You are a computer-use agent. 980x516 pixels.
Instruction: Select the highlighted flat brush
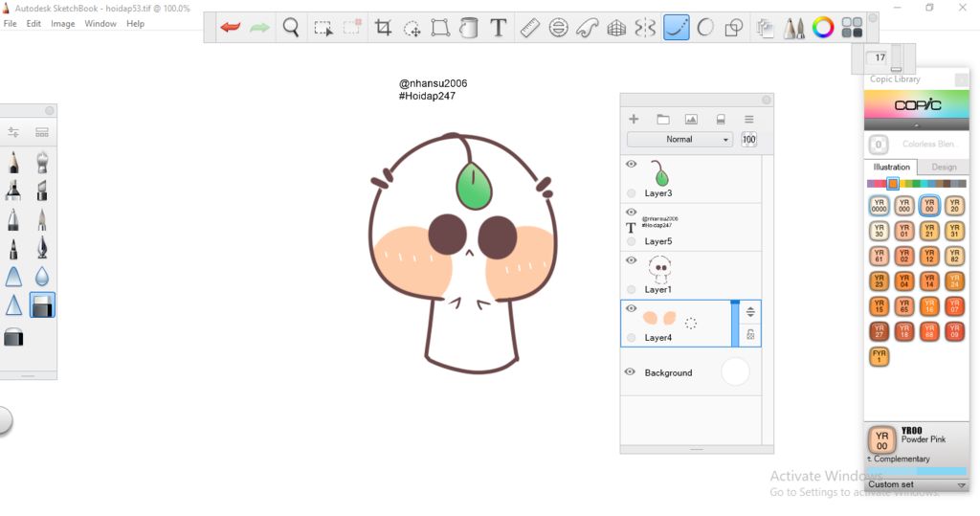pyautogui.click(x=42, y=305)
